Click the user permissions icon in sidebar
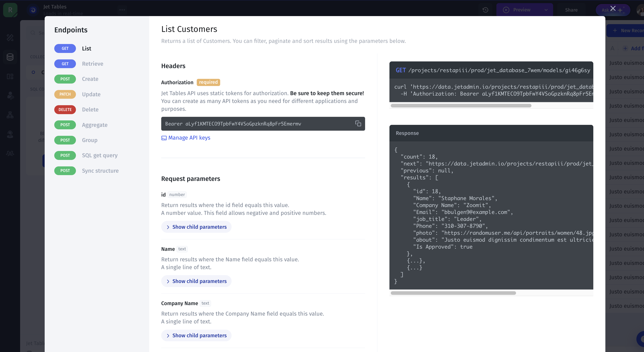 [x=10, y=96]
